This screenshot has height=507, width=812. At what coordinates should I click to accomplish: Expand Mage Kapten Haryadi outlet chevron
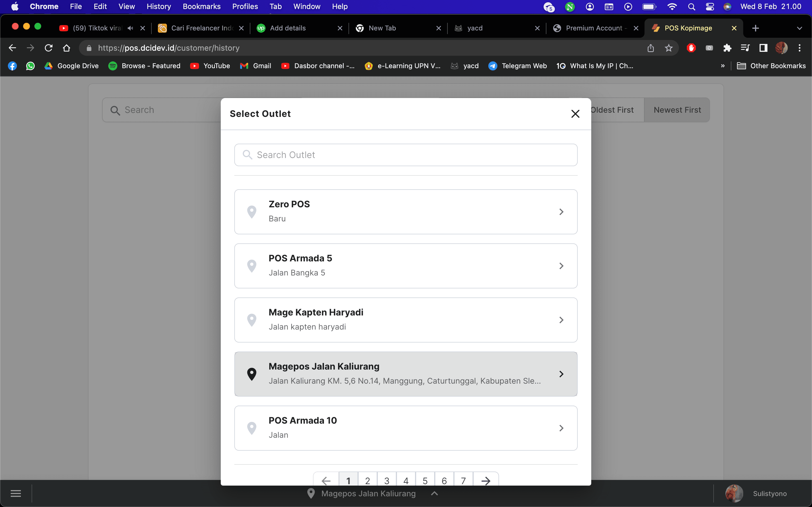(561, 320)
